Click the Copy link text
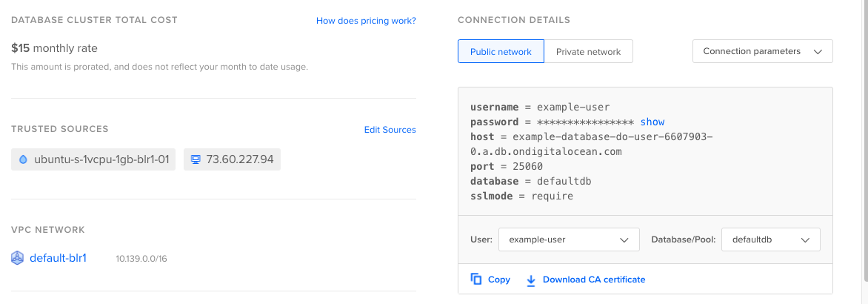868x304 pixels. [498, 280]
